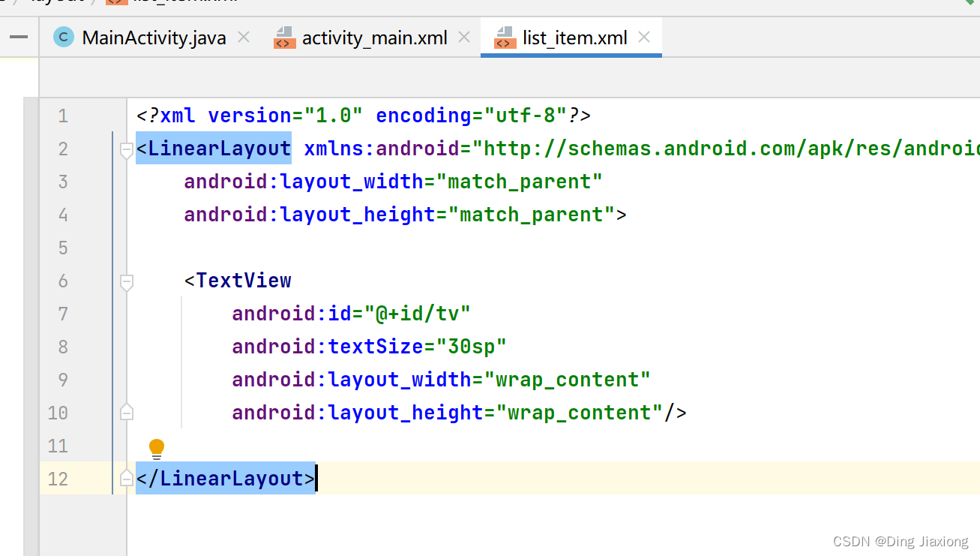Click the TextView tag name

pyautogui.click(x=244, y=281)
